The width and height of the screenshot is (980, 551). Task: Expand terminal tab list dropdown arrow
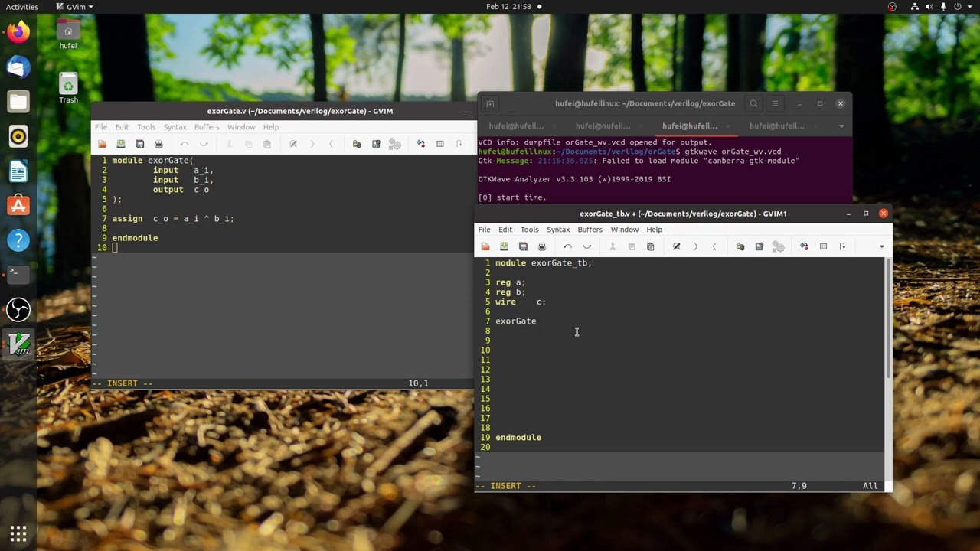(x=841, y=126)
